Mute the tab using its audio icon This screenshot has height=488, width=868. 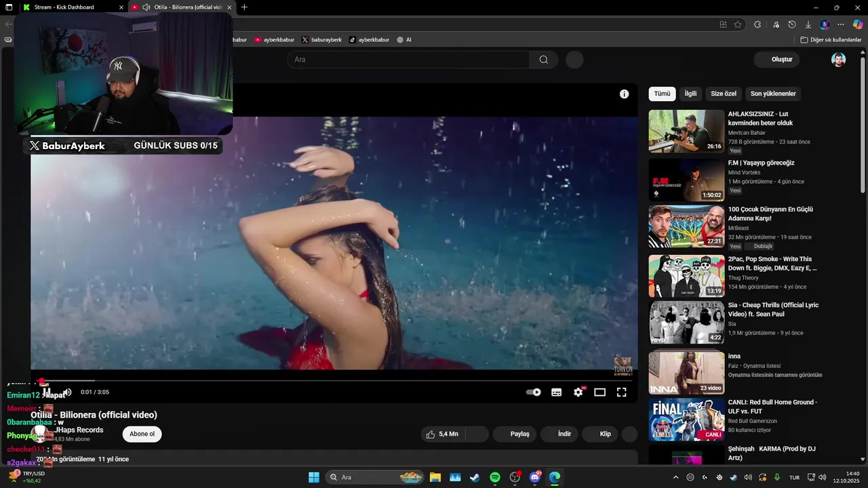[x=146, y=7]
